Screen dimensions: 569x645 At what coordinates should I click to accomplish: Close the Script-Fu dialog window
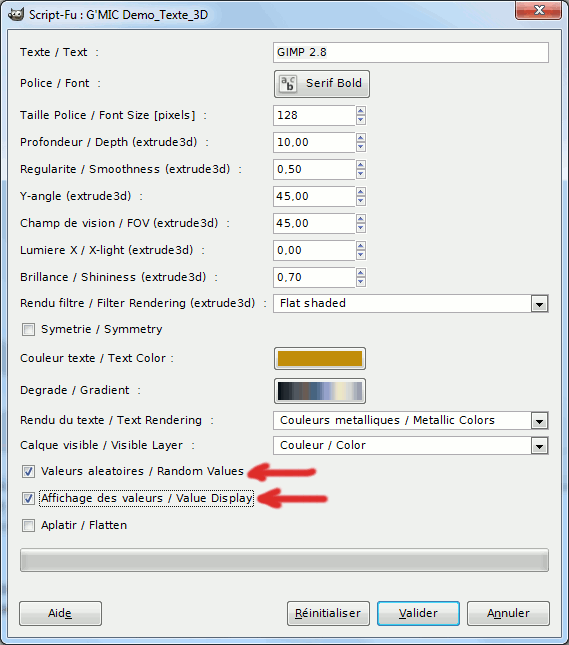point(539,10)
